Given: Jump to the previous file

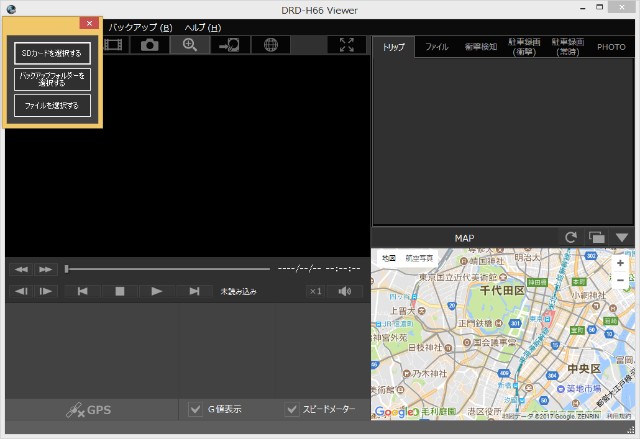Looking at the screenshot, I should [82, 291].
